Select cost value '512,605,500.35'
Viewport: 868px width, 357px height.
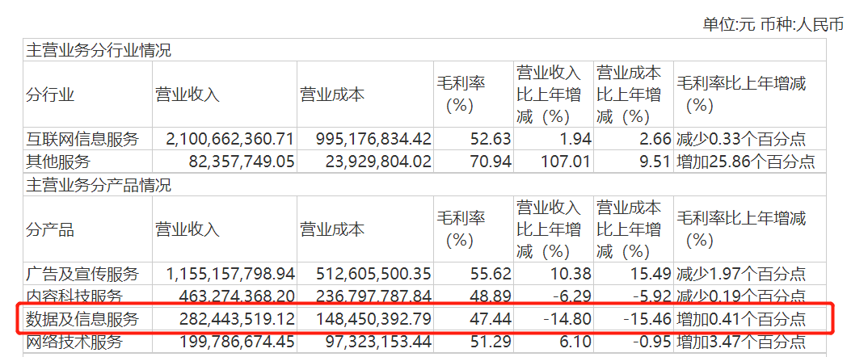click(x=374, y=274)
